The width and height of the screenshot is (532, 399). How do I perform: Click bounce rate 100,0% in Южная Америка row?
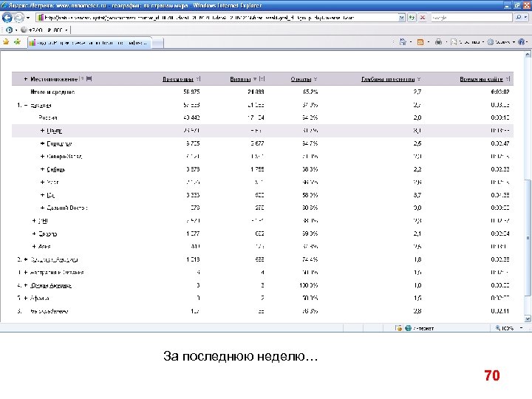(308, 285)
